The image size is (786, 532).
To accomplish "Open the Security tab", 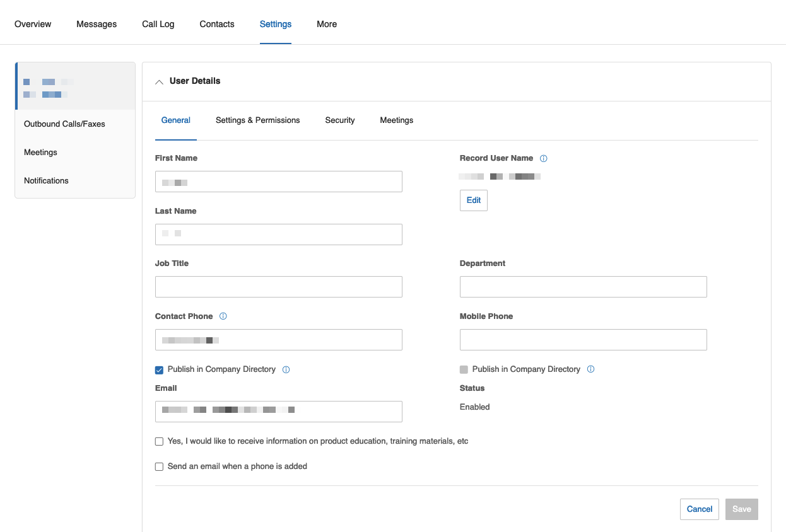I will click(x=340, y=120).
